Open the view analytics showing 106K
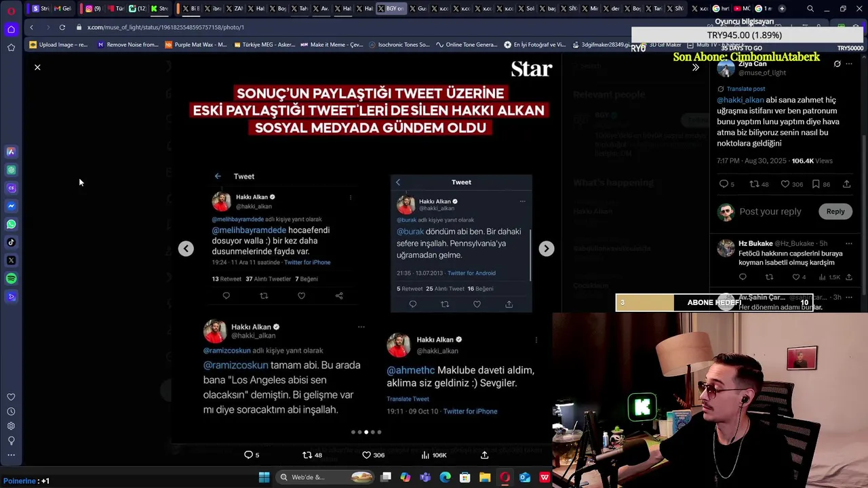 (x=434, y=455)
